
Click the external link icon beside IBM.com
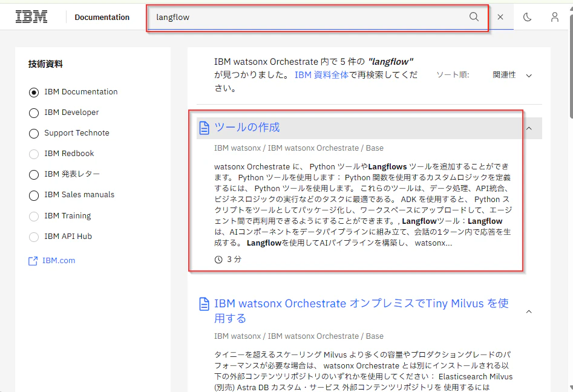point(33,261)
